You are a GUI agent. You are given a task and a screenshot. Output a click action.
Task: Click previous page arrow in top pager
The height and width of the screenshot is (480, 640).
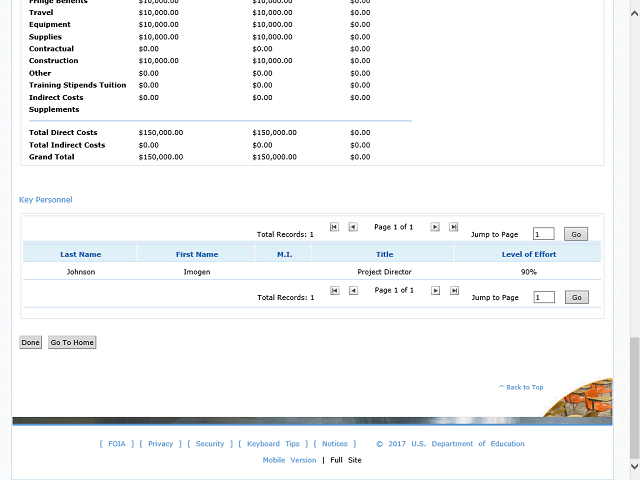353,227
